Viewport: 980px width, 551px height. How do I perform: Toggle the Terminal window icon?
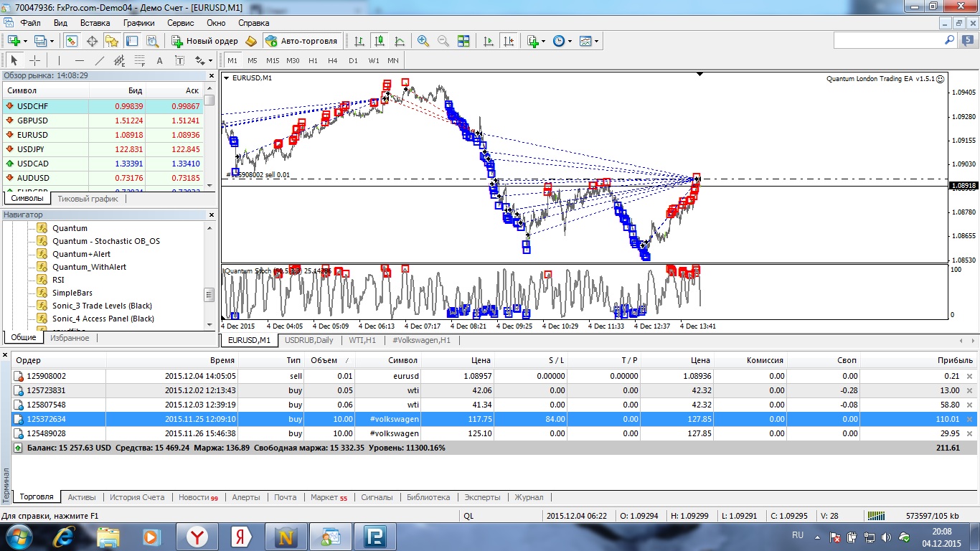click(x=131, y=41)
